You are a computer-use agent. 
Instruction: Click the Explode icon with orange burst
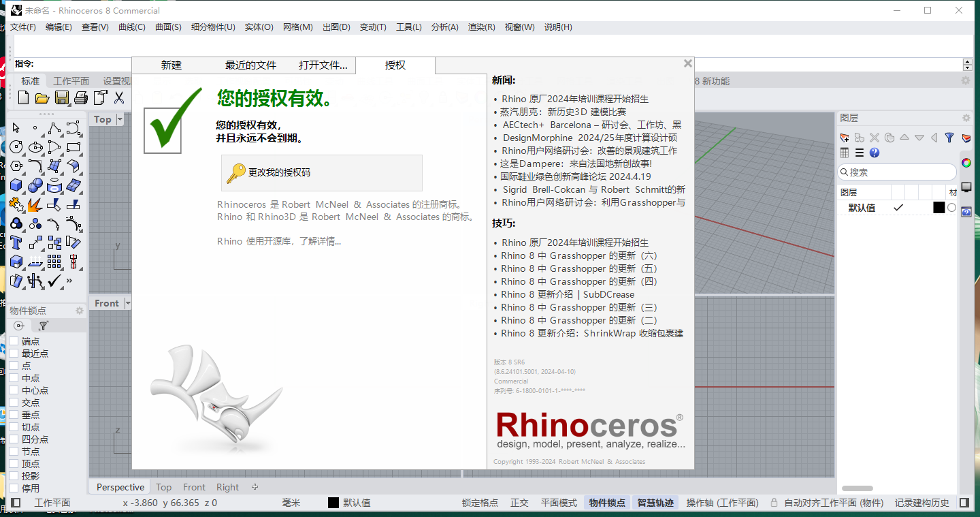[x=35, y=204]
